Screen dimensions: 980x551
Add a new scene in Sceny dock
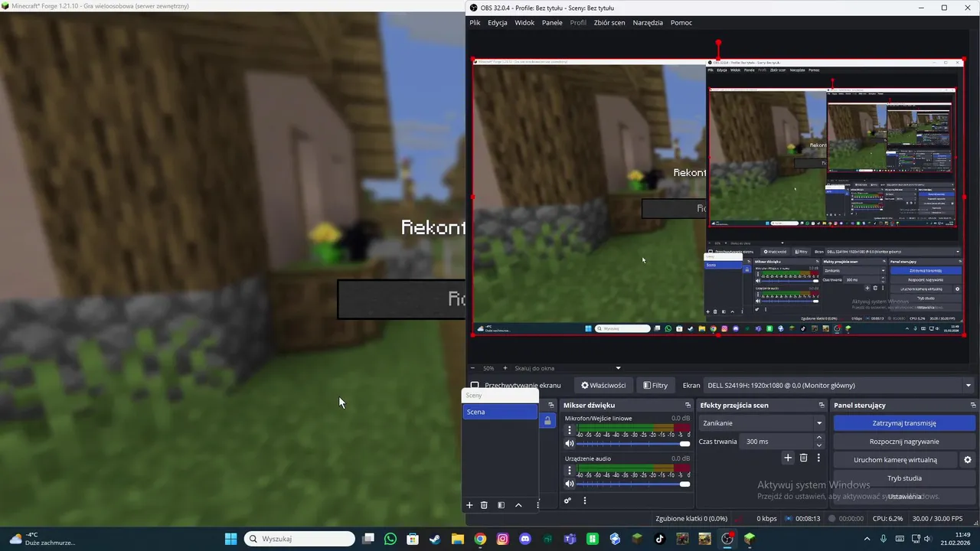click(469, 505)
